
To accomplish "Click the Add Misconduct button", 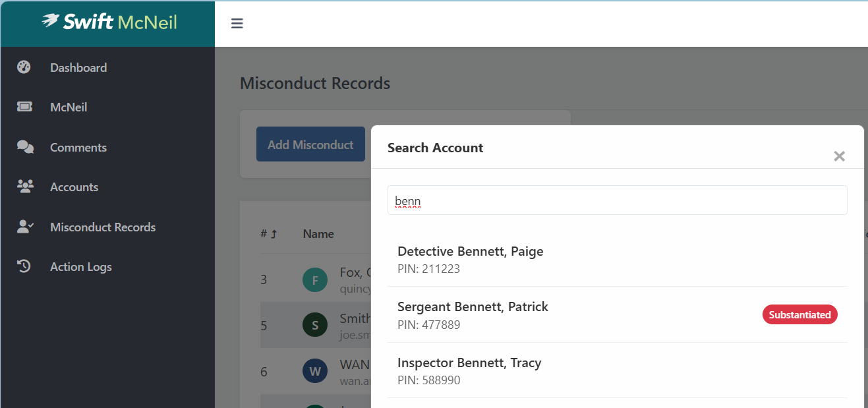I will (310, 144).
